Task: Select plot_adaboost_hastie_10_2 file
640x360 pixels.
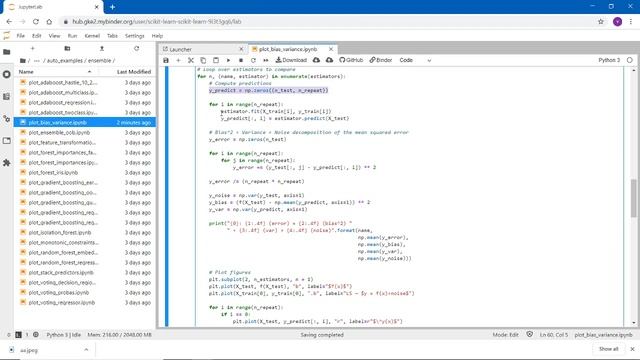Action: coord(85,82)
